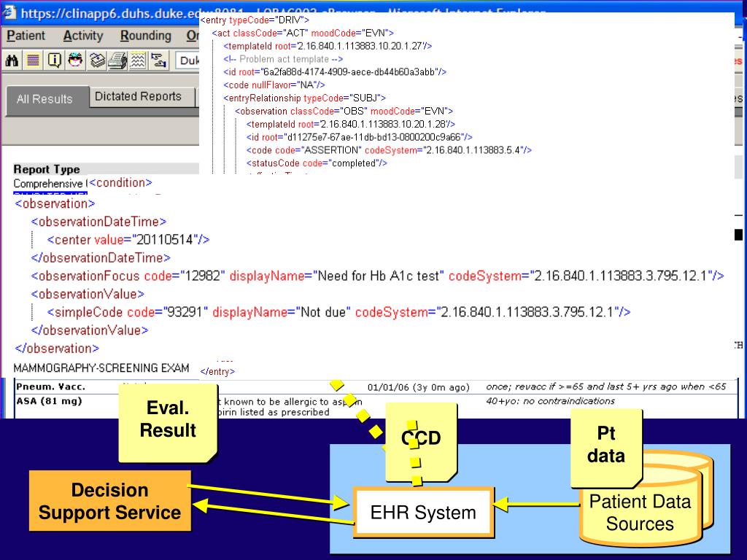Open the Rounding menu
The width and height of the screenshot is (747, 560).
point(145,36)
